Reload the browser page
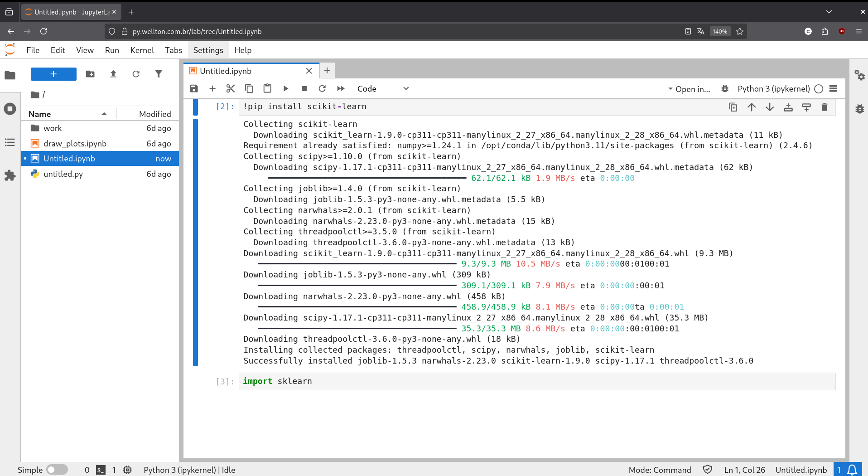Screen dimensions: 868x476 point(43,31)
